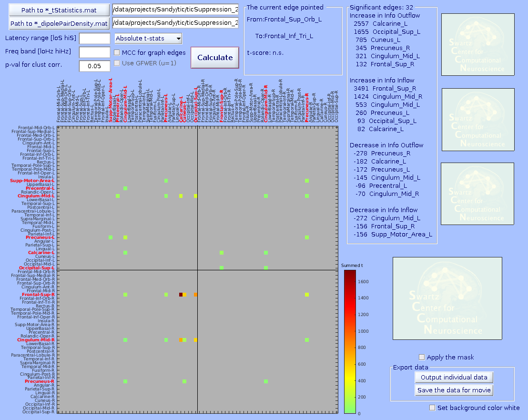The width and height of the screenshot is (528, 420).
Task: Click the largest Swartz Center logo panel
Action: (x=447, y=298)
